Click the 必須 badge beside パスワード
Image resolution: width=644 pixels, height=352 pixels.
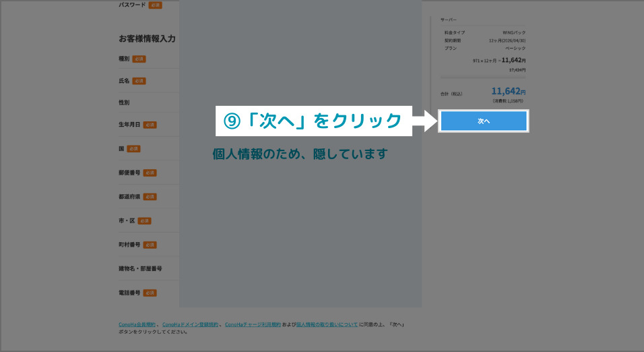pos(155,5)
